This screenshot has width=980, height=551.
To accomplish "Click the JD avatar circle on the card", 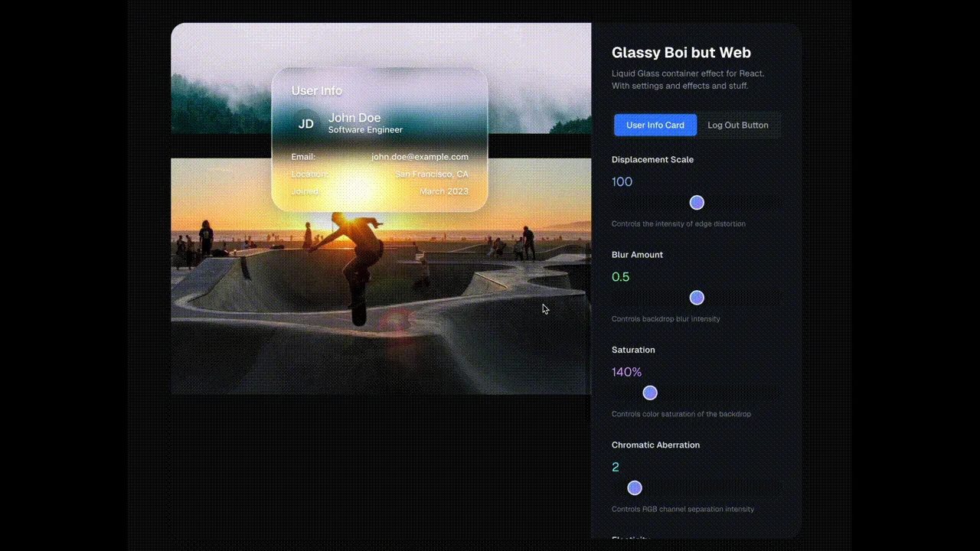I will (x=305, y=123).
